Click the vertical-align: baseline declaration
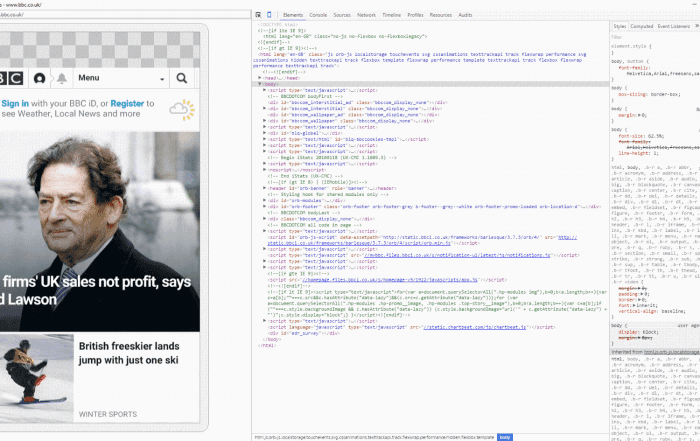The height and width of the screenshot is (441, 700). 651,311
